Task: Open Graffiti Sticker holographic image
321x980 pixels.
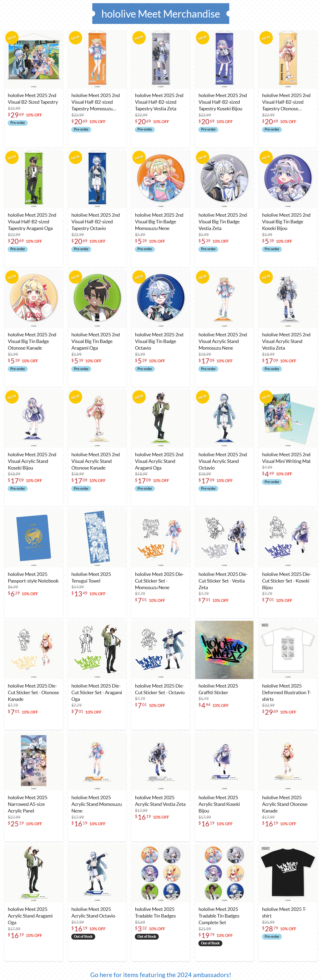Action: 224,650
